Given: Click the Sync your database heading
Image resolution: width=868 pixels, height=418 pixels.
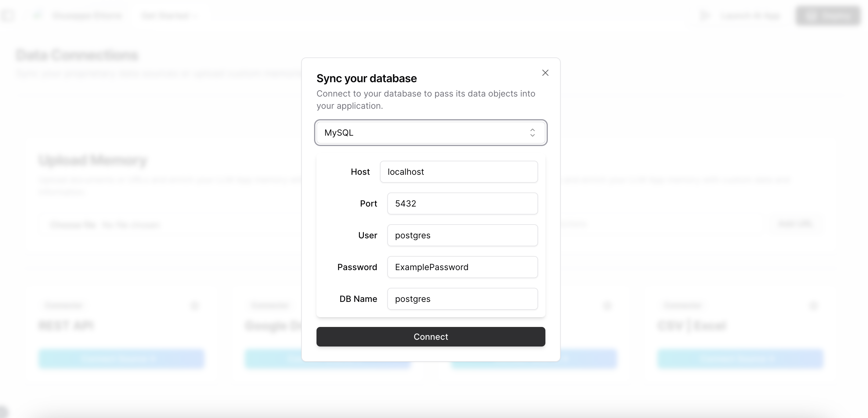Looking at the screenshot, I should point(367,78).
